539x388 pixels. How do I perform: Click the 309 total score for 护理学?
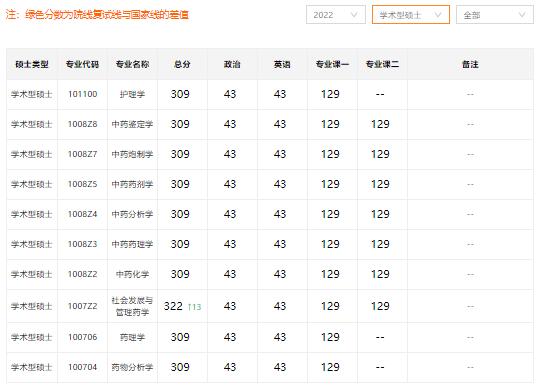tap(180, 94)
